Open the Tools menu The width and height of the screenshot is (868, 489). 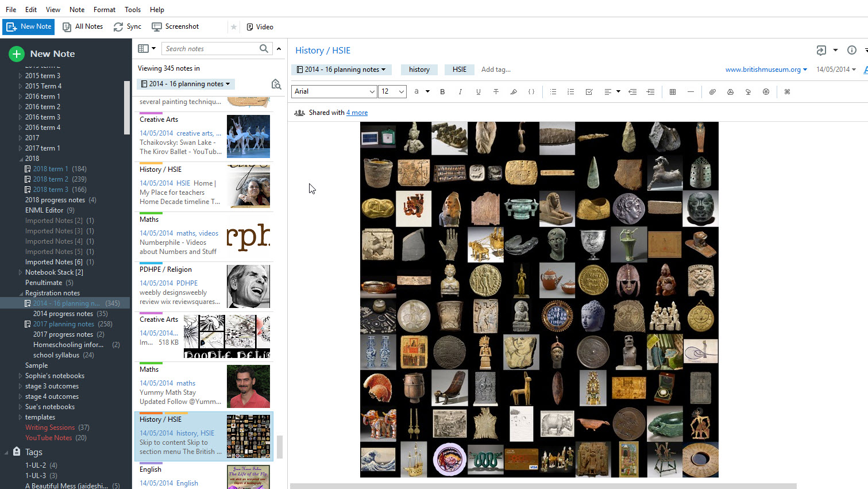[133, 10]
